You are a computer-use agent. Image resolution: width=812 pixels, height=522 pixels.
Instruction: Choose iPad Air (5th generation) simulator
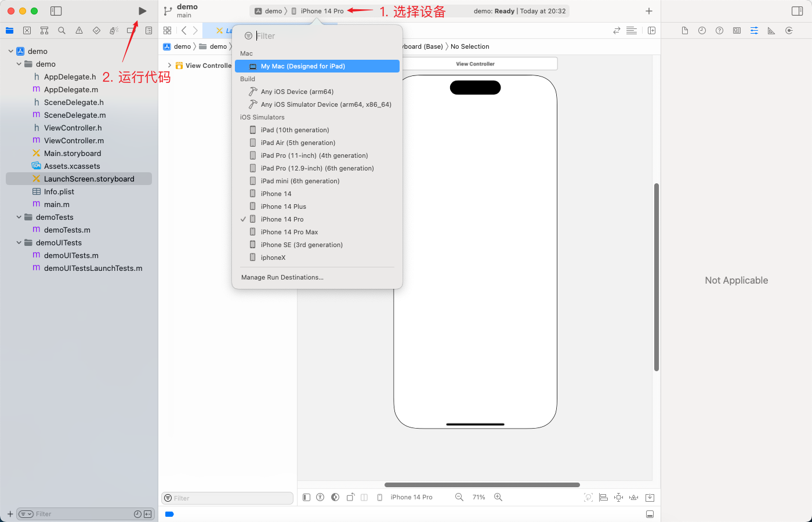pos(317,143)
